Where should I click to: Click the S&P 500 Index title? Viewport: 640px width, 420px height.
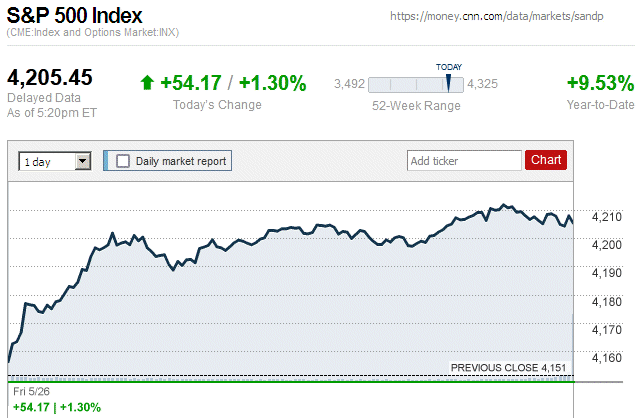coord(74,16)
